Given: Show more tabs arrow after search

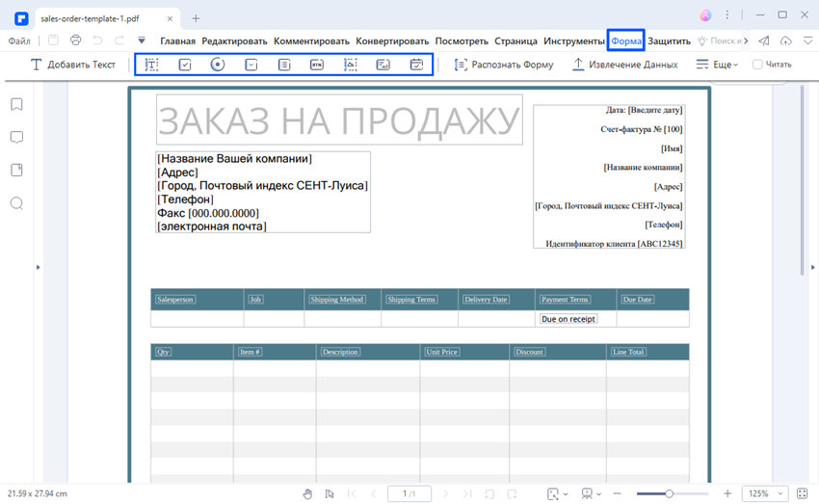Looking at the screenshot, I should click(x=746, y=40).
